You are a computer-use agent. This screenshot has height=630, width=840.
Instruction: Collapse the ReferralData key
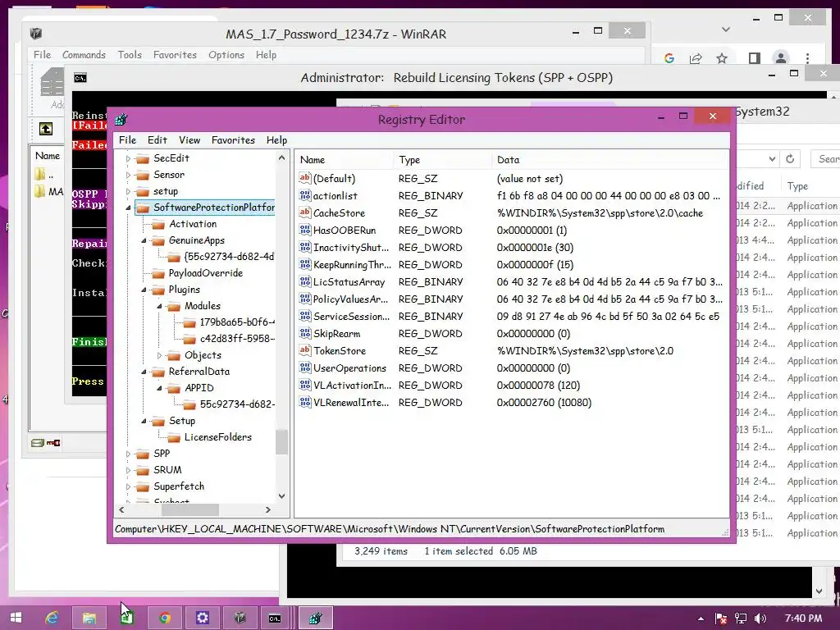pos(144,372)
